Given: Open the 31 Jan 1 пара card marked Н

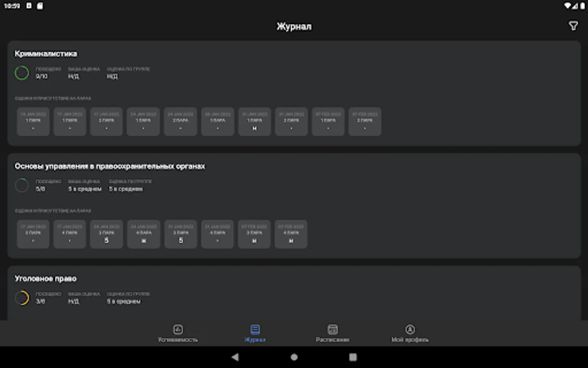Looking at the screenshot, I should coord(254,121).
